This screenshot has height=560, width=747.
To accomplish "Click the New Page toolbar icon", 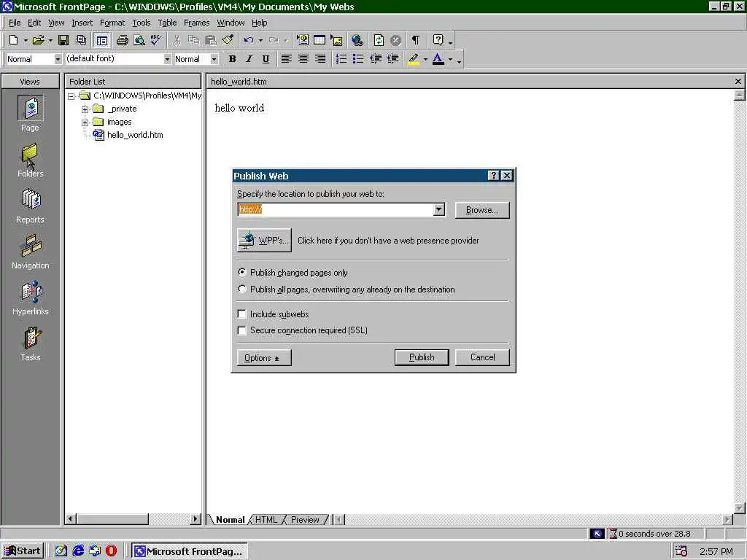I will [x=13, y=41].
